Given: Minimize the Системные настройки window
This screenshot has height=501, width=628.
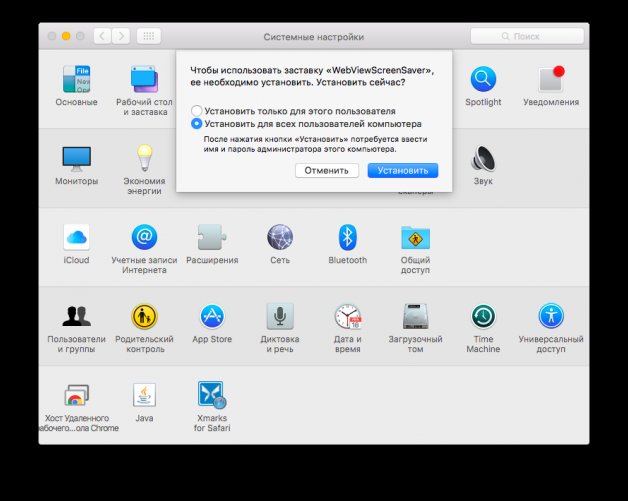Looking at the screenshot, I should (66, 36).
